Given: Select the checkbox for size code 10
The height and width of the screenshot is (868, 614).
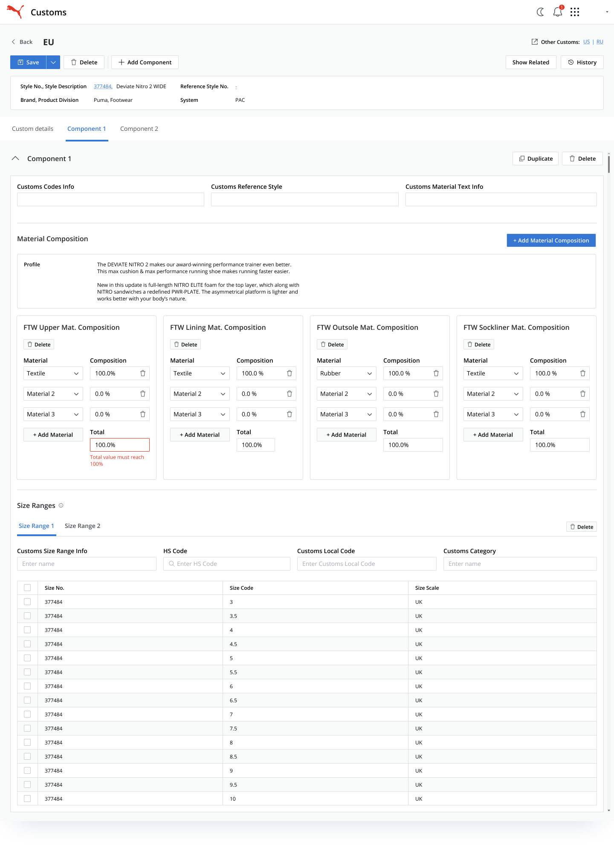Looking at the screenshot, I should pyautogui.click(x=27, y=799).
